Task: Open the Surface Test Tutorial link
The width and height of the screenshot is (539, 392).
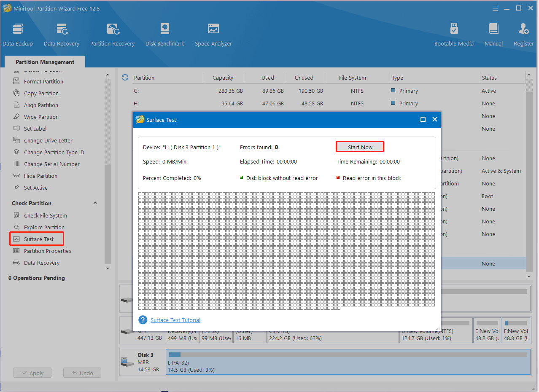Action: coord(175,320)
